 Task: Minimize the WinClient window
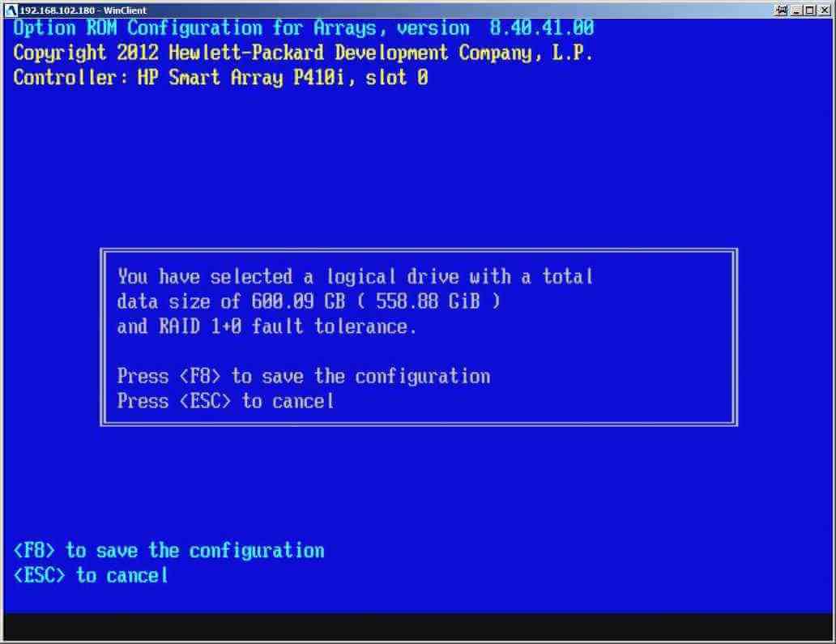[x=796, y=11]
